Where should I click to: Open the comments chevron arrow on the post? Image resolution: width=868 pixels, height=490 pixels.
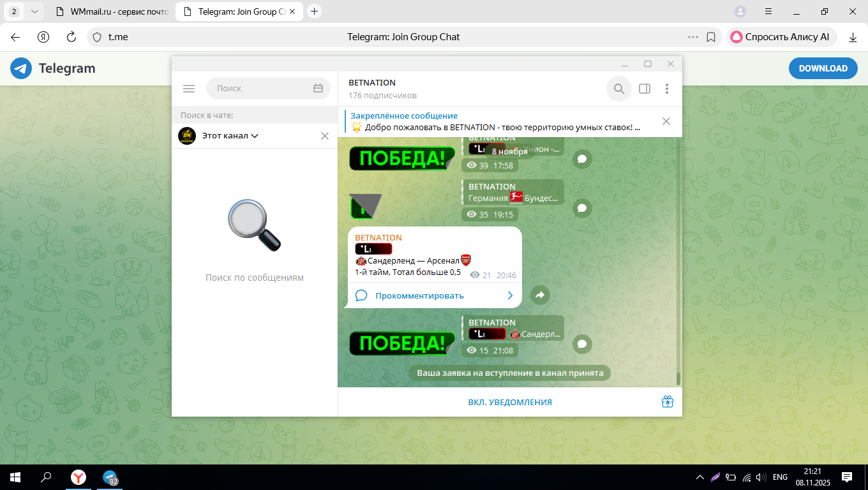[x=510, y=295]
